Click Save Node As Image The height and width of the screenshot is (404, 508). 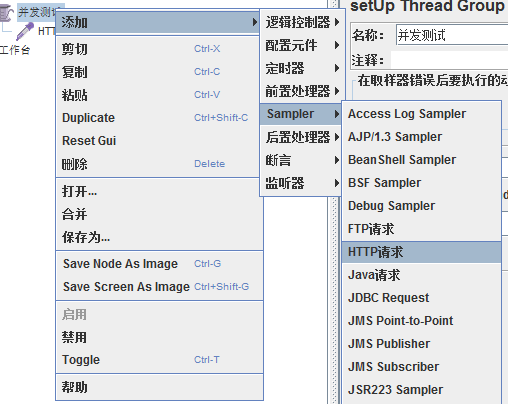coord(160,264)
